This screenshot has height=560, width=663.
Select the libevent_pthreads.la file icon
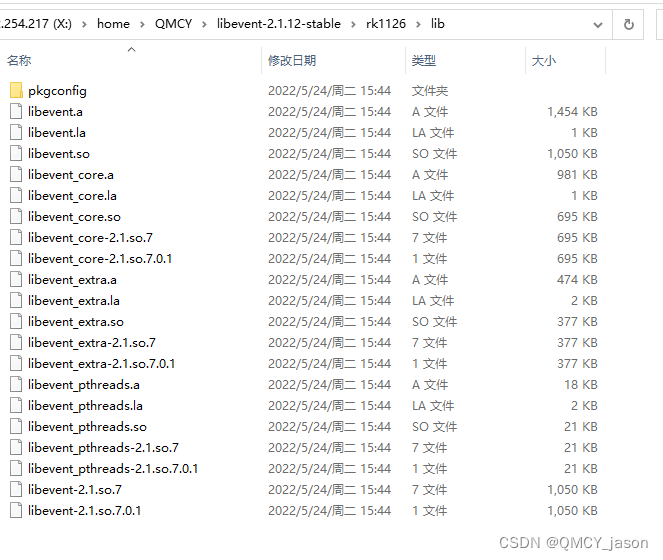[16, 405]
